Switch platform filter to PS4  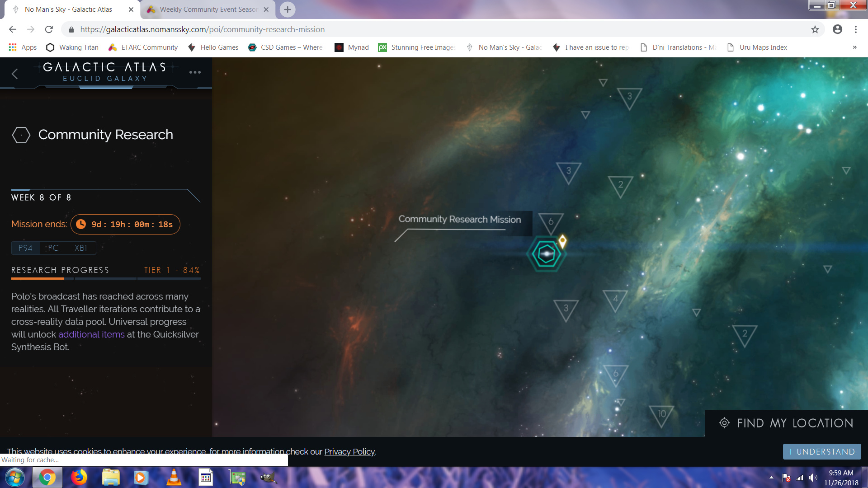(25, 248)
